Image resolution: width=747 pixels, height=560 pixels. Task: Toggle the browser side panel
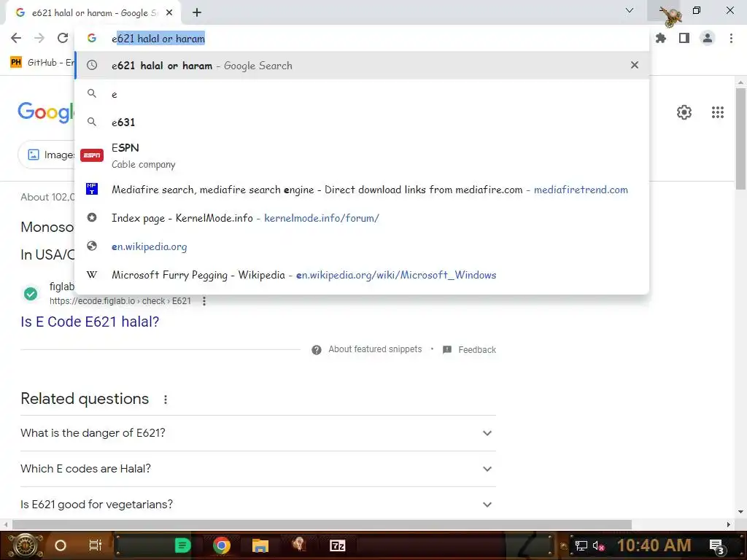tap(684, 38)
